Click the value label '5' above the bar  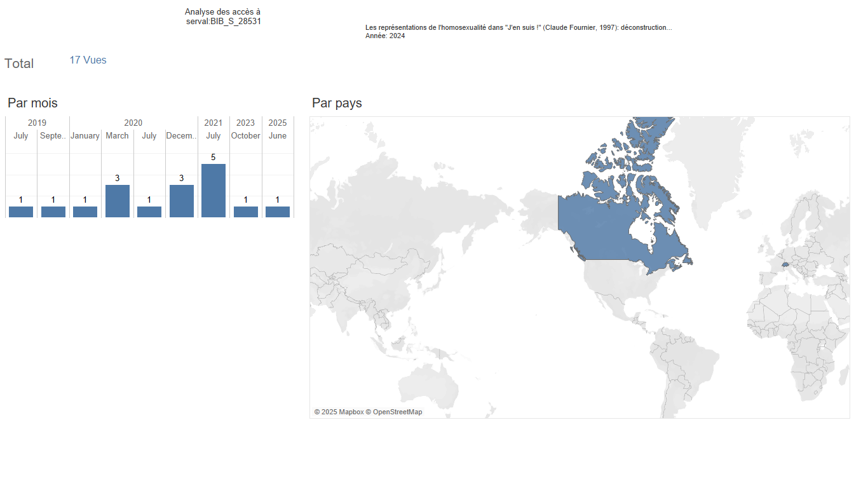(214, 157)
